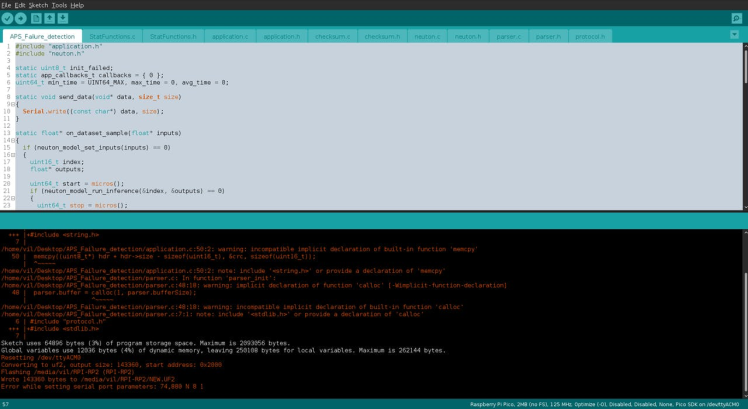Click the neuton_model_set_inputs condition line
Image resolution: width=748 pixels, height=409 pixels.
click(x=96, y=147)
